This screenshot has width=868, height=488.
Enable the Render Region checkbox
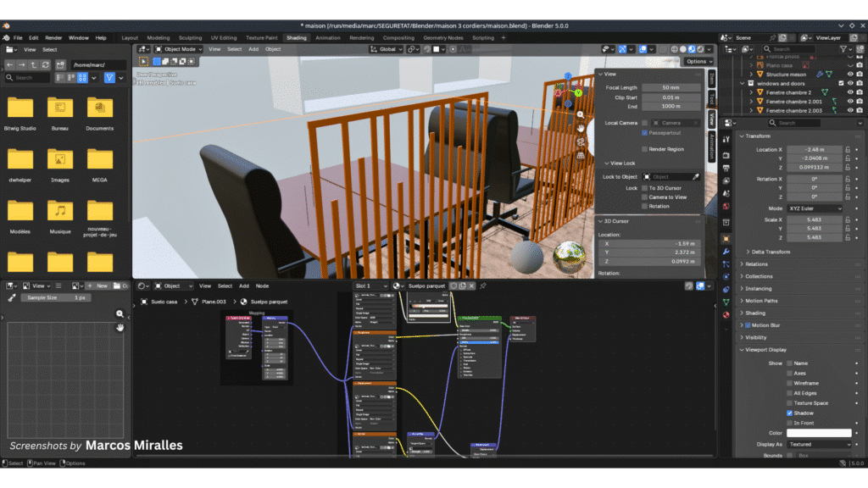click(645, 149)
